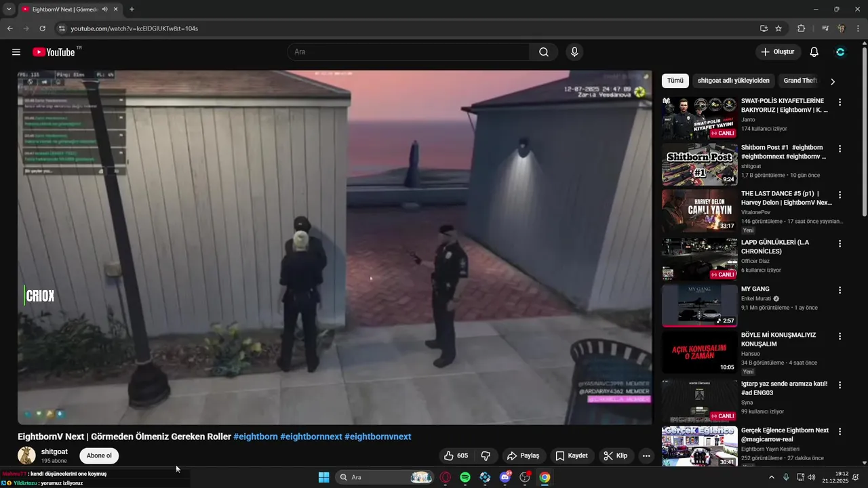Reload the page in Chrome

point(42,28)
